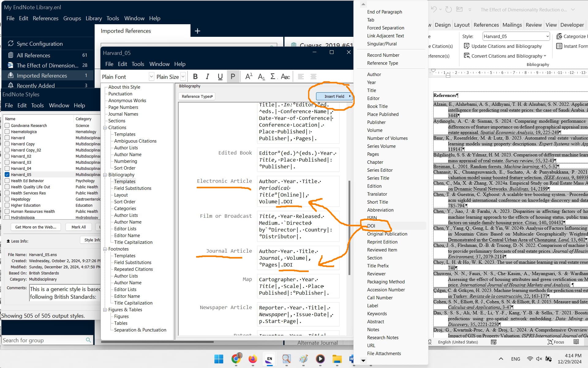Enable the Health Ed Behavior style
Viewport: 588px width, 368px height.
click(x=7, y=181)
